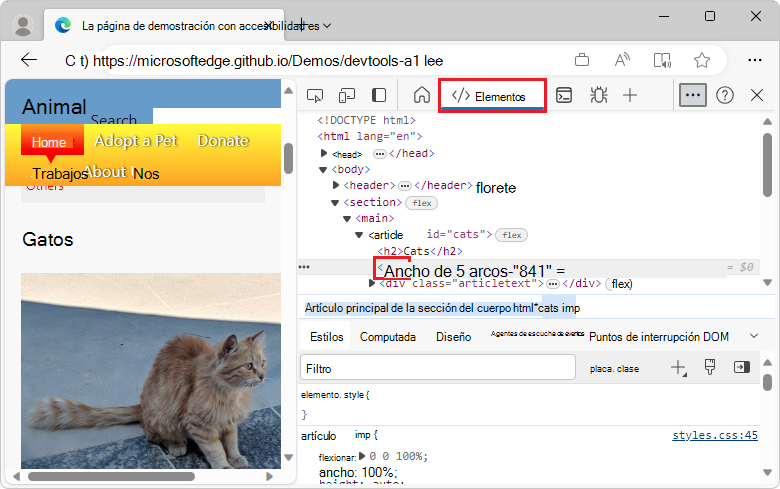Click the DOM tree vertical scrollbar thumb

(x=768, y=164)
